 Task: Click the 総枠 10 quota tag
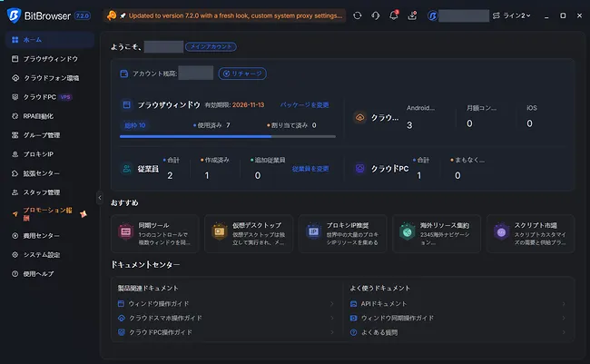[134, 125]
